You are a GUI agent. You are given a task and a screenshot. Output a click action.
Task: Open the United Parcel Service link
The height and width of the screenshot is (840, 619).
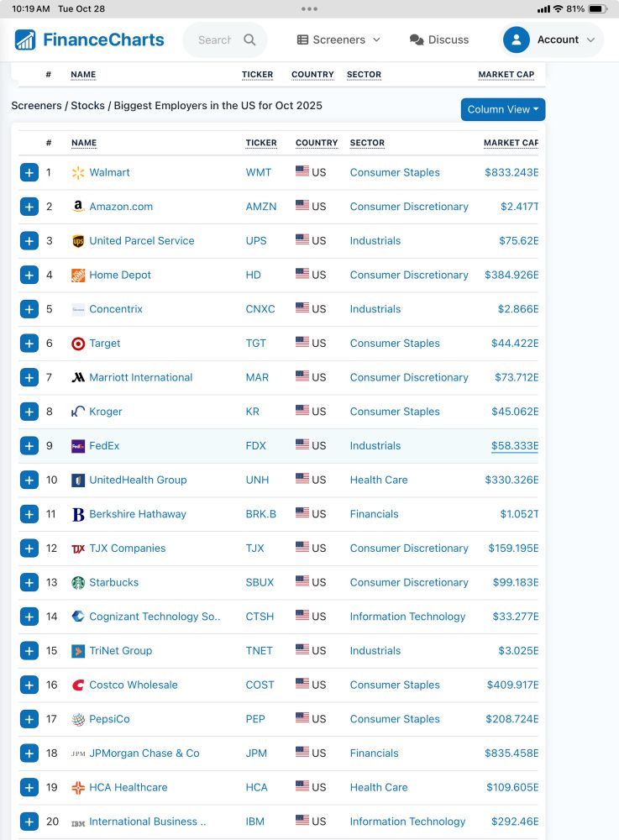142,241
